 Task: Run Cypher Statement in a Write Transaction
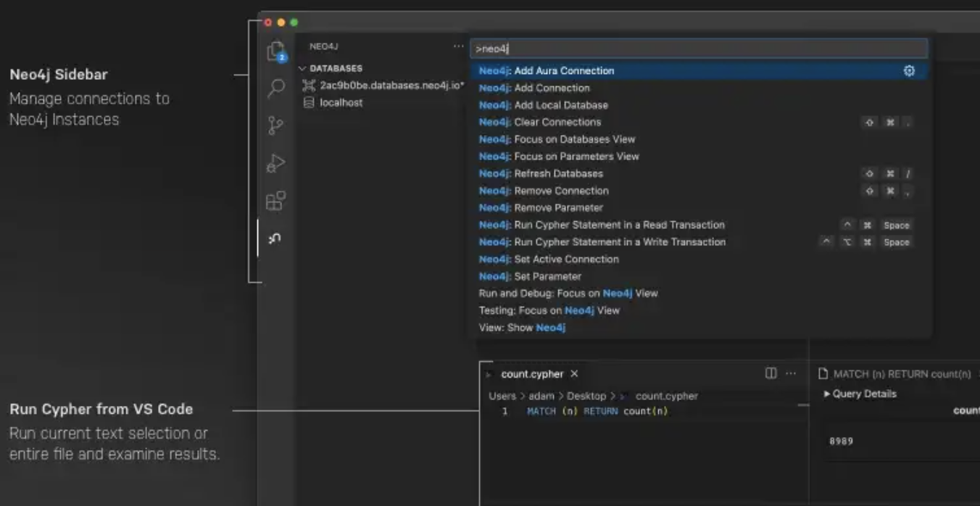(699, 242)
